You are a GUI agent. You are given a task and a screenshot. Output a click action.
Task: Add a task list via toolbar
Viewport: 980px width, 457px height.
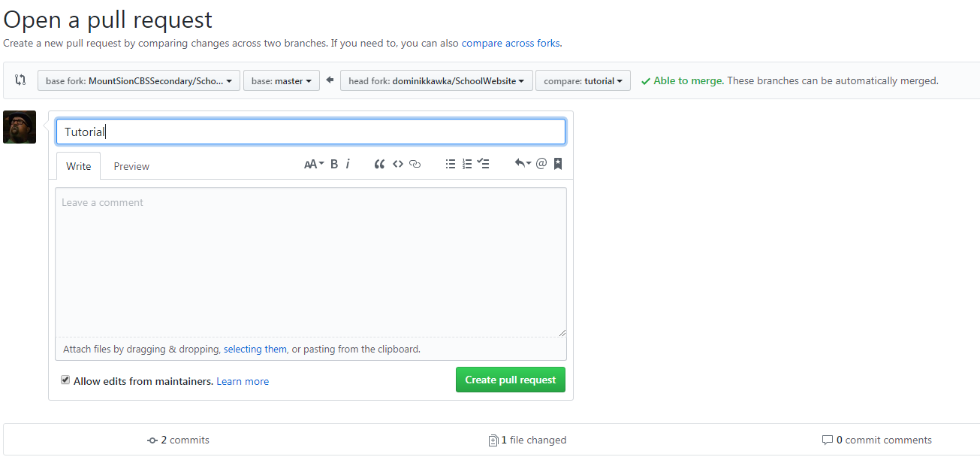pos(484,164)
